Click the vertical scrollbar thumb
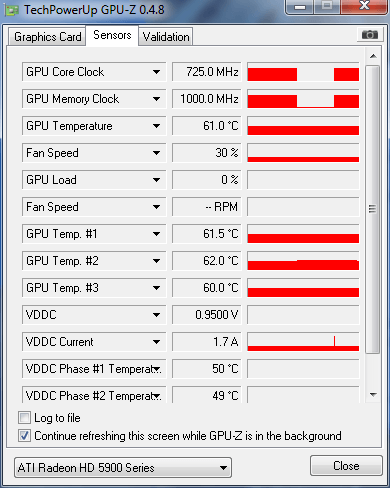Image resolution: width=390 pixels, height=488 pixels. [x=372, y=209]
